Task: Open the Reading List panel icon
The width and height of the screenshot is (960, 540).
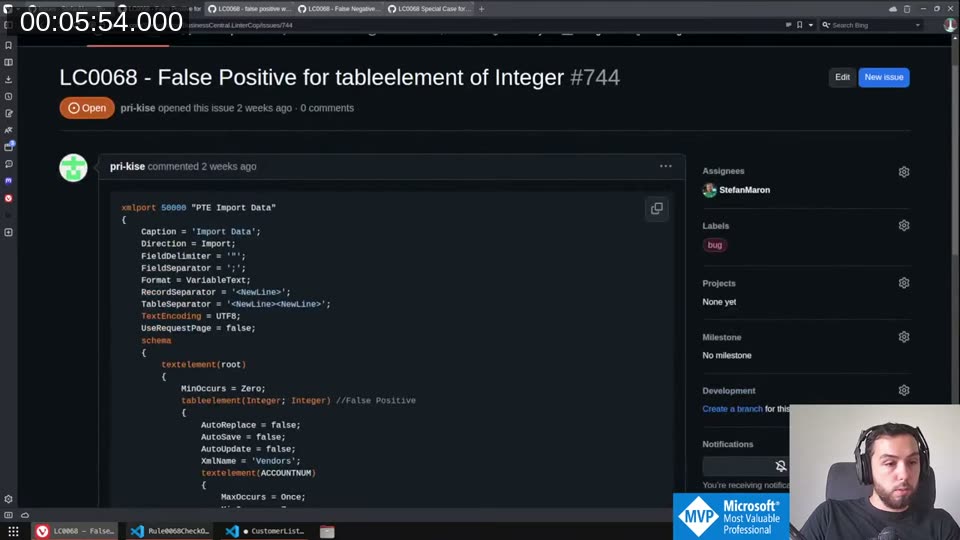Action: (9, 62)
